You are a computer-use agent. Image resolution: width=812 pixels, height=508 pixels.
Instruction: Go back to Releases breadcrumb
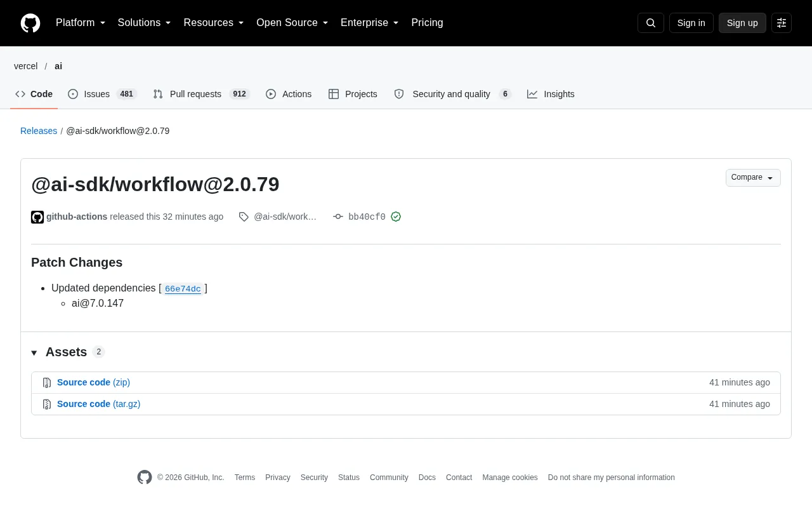(x=39, y=131)
